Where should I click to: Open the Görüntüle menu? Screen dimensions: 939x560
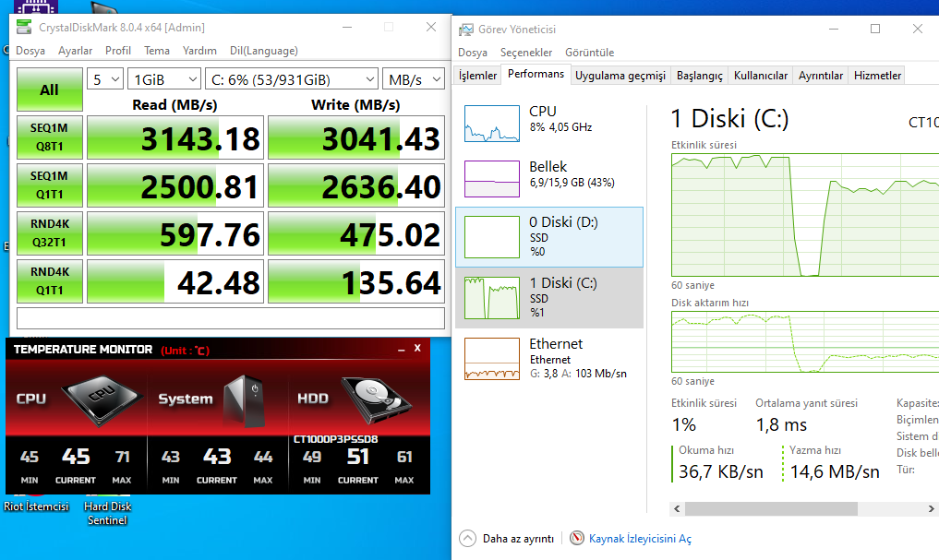coord(590,53)
